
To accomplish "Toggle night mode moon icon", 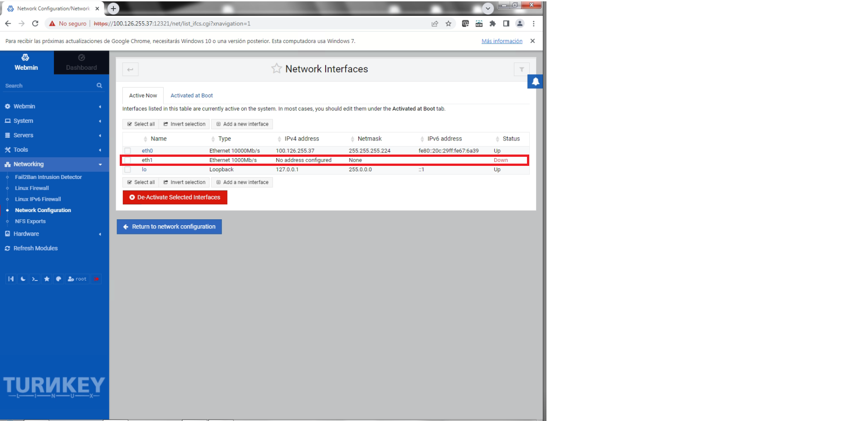I will [x=23, y=279].
